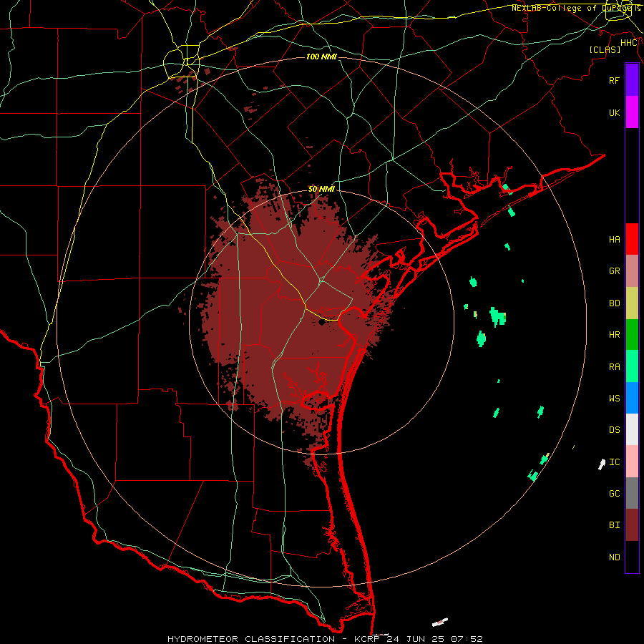Click the BD legend label
644x644 pixels.
tap(614, 303)
